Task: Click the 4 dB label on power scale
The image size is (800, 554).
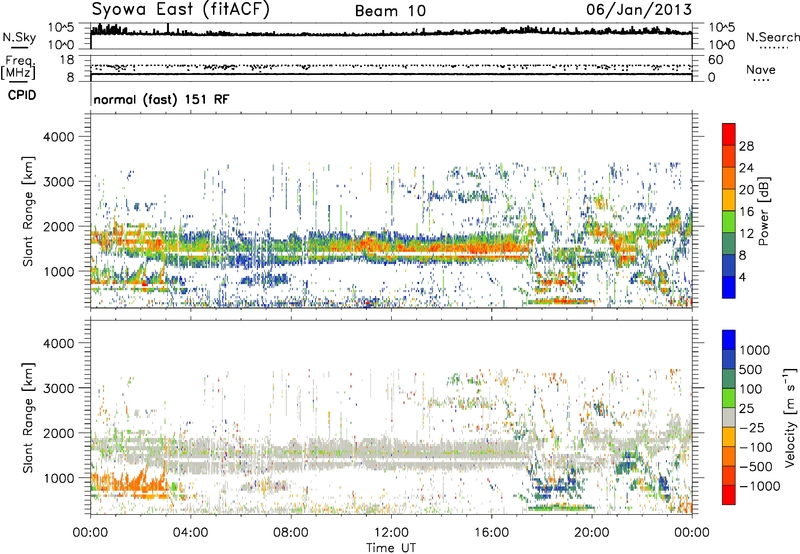Action: [x=742, y=277]
